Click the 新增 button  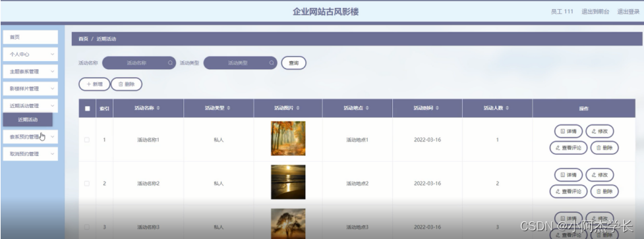[x=94, y=84]
